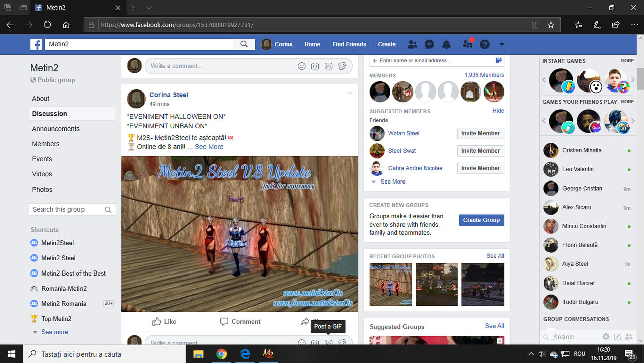Click Home in Facebook top bar

point(312,44)
